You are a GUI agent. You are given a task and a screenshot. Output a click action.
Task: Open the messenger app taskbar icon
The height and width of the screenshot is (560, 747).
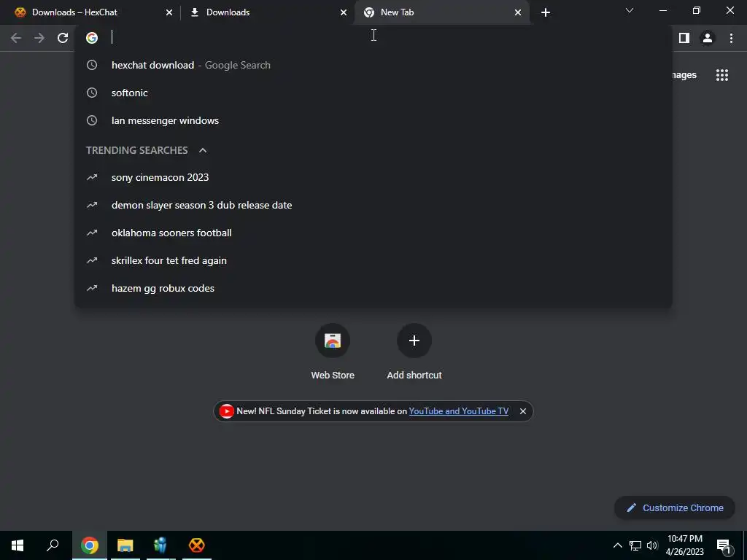tap(160, 545)
